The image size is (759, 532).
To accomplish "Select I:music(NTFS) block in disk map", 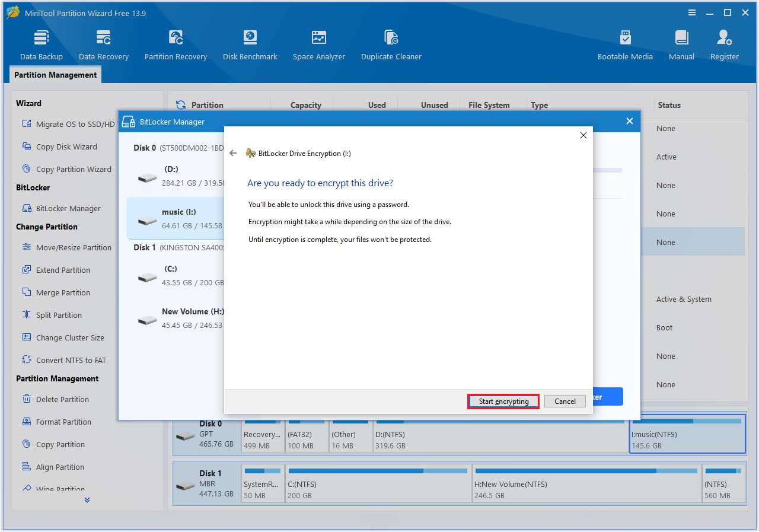I will pyautogui.click(x=687, y=434).
